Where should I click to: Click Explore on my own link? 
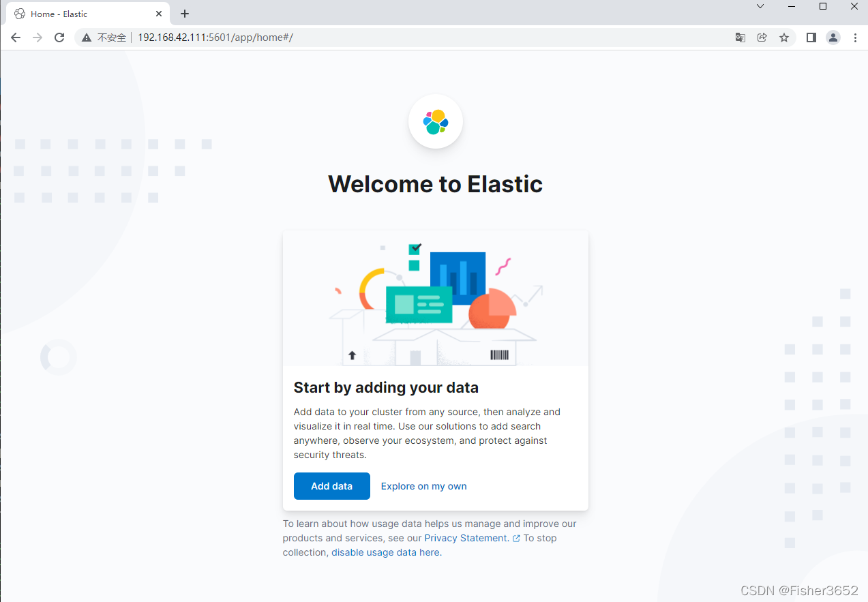(423, 486)
